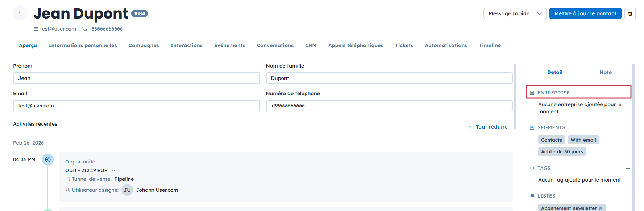
Task: Add to list with Listes plus icon
Action: click(x=628, y=196)
